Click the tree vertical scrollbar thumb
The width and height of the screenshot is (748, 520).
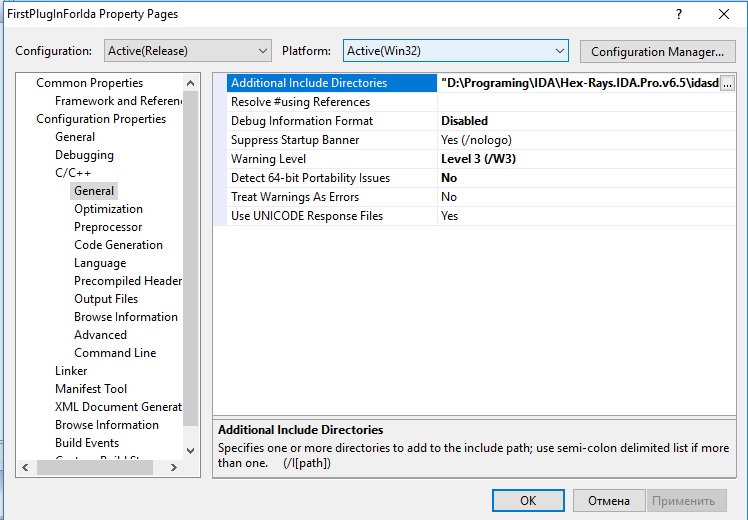190,259
